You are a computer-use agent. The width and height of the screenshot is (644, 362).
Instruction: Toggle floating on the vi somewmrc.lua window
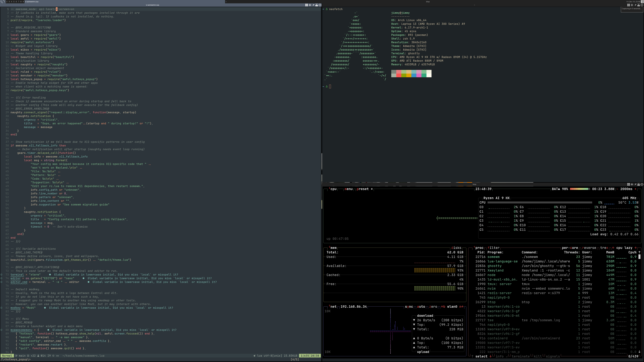coord(307,5)
